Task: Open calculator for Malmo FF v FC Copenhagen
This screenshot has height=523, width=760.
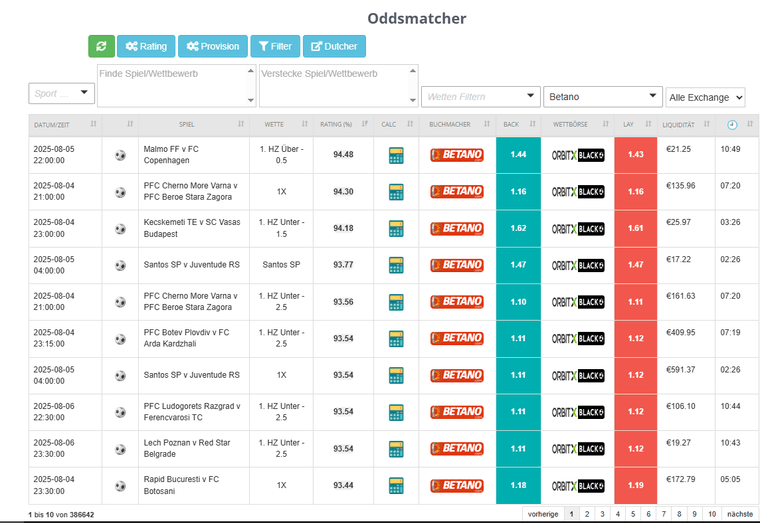Action: (x=396, y=155)
